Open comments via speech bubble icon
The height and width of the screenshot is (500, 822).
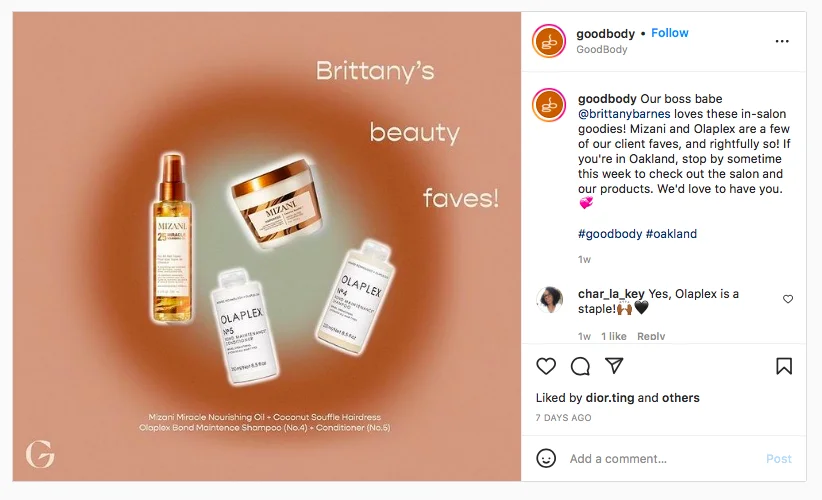pyautogui.click(x=580, y=366)
